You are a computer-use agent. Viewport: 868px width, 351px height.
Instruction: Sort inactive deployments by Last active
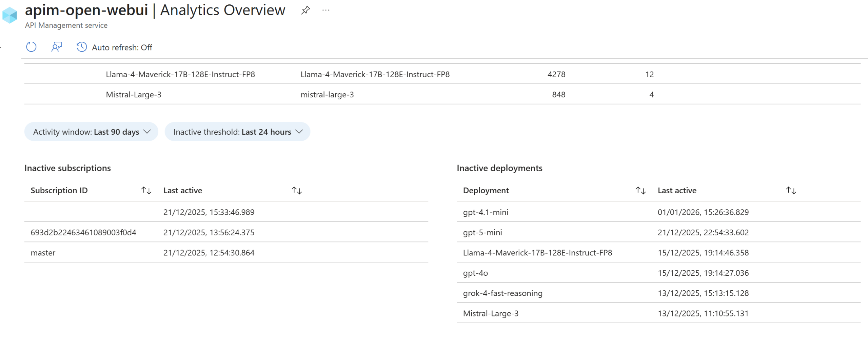coord(791,190)
